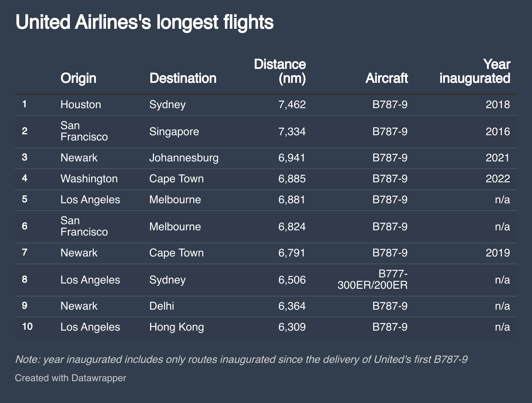The image size is (532, 403).
Task: Open the Created with Datawrapper link
Action: click(71, 378)
